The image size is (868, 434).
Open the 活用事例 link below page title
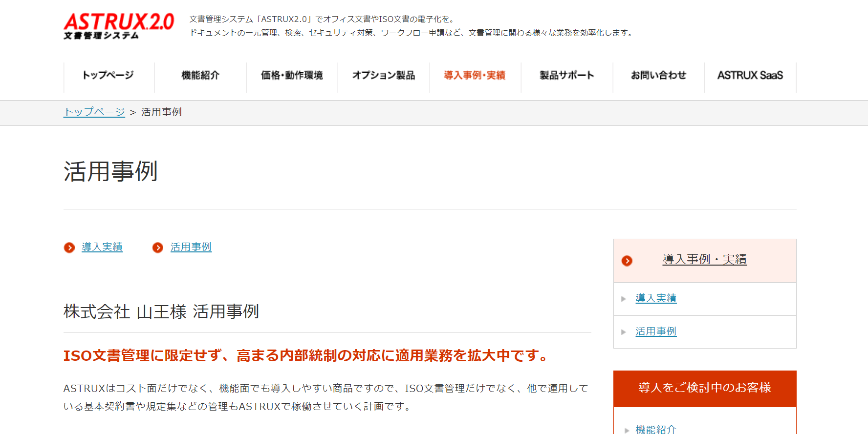click(x=191, y=248)
